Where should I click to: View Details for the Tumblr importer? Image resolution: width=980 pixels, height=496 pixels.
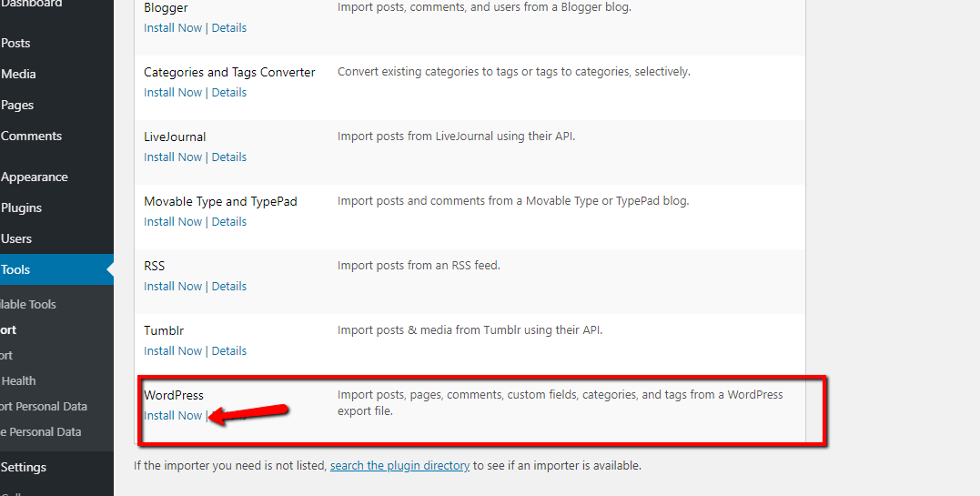pos(228,351)
